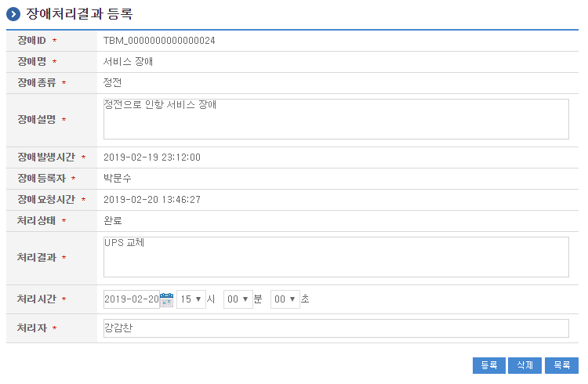Screen dimensions: 588x384
Task: Click the 처리시간 date field showing 2019-02-20
Action: coord(131,299)
